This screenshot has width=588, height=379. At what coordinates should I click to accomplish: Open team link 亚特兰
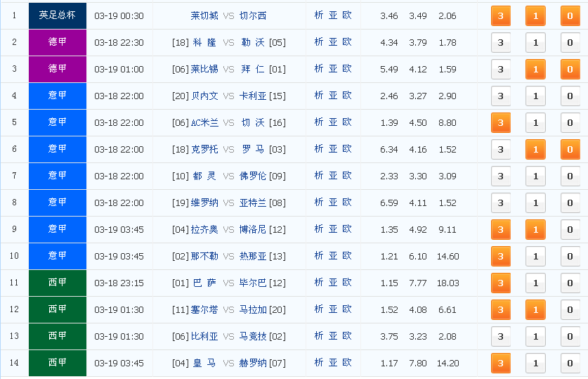(x=253, y=203)
